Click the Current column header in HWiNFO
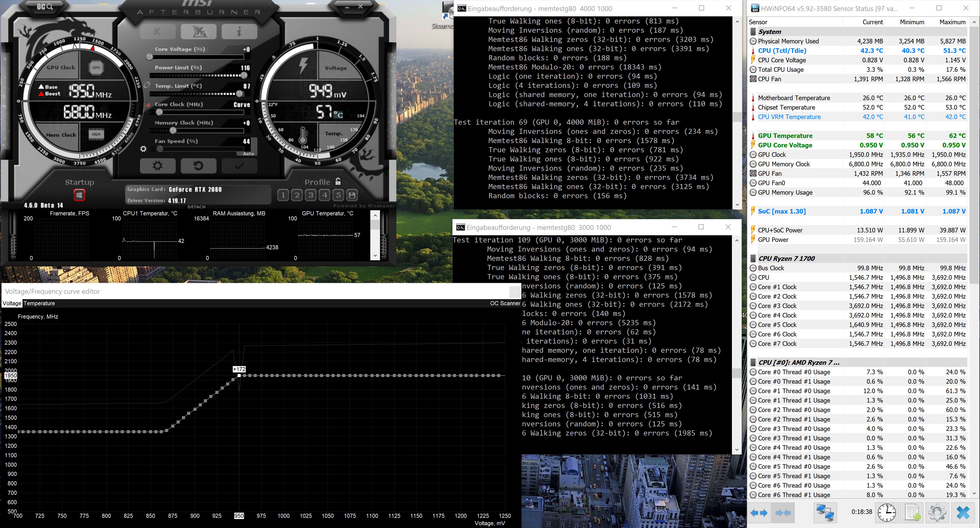This screenshot has width=980, height=528. point(864,22)
